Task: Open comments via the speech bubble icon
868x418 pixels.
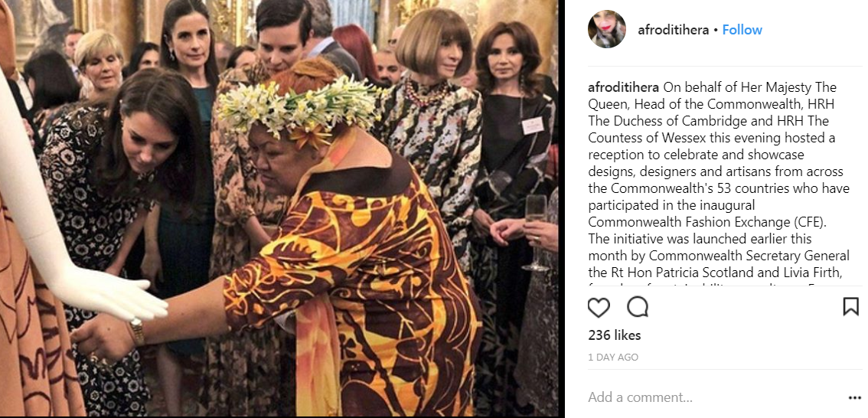Action: click(x=638, y=307)
